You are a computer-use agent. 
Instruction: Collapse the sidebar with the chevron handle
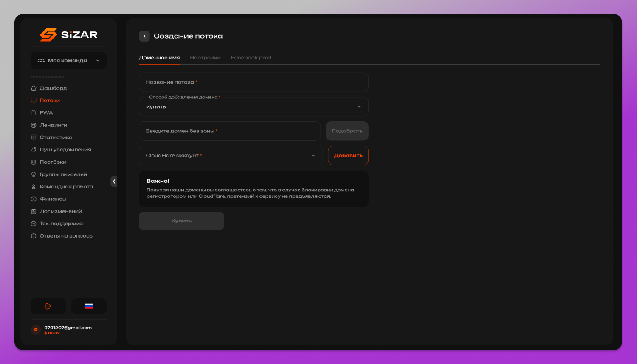point(114,182)
